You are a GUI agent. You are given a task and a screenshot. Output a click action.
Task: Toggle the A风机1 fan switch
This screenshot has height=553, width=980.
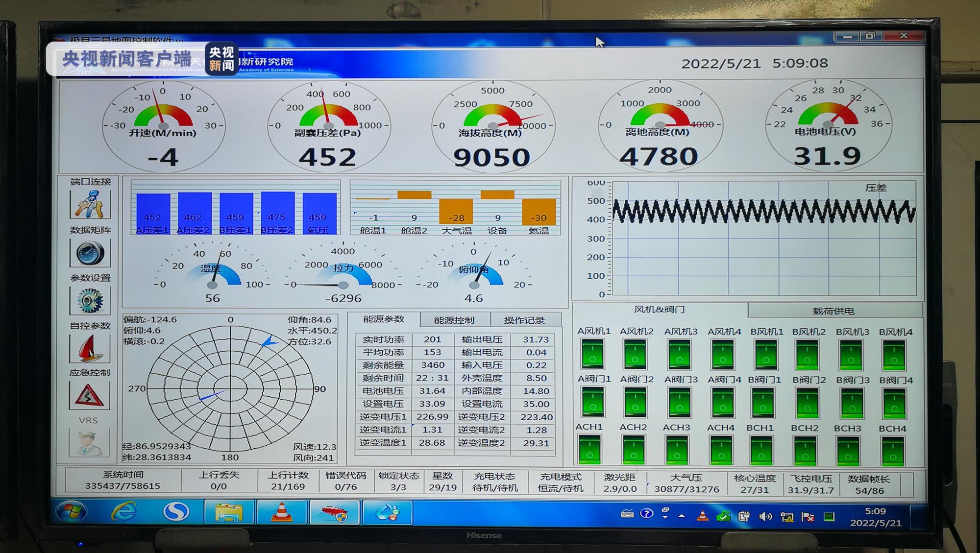592,354
